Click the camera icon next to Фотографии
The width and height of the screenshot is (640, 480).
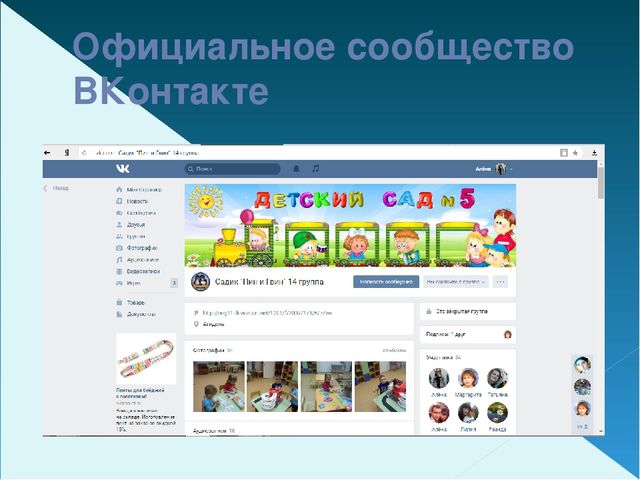point(119,248)
